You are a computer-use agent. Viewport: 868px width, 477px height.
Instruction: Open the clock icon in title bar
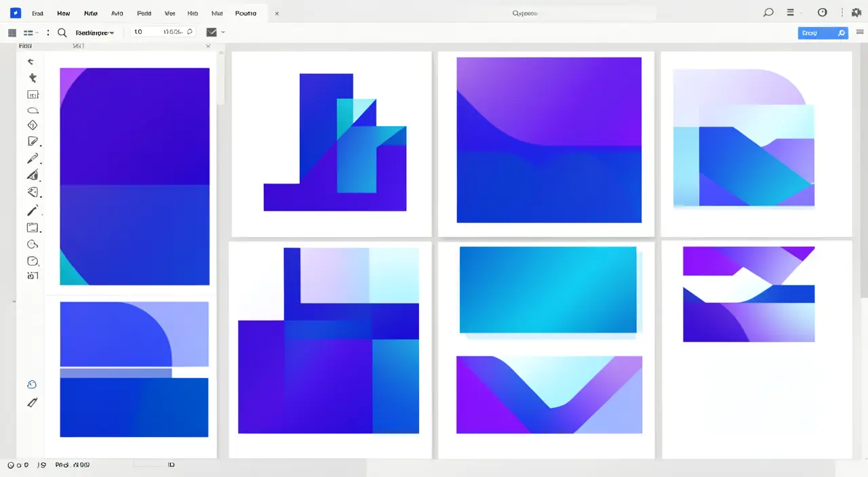click(x=823, y=13)
